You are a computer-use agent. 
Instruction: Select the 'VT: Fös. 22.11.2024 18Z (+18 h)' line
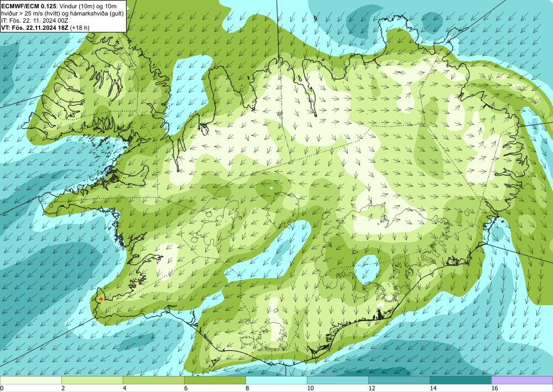tap(45, 28)
